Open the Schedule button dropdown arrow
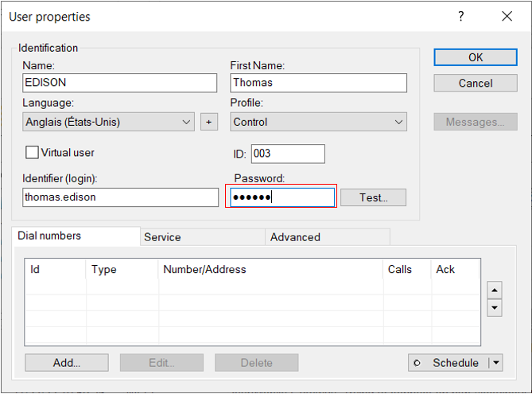Image resolution: width=532 pixels, height=394 pixels. 496,363
